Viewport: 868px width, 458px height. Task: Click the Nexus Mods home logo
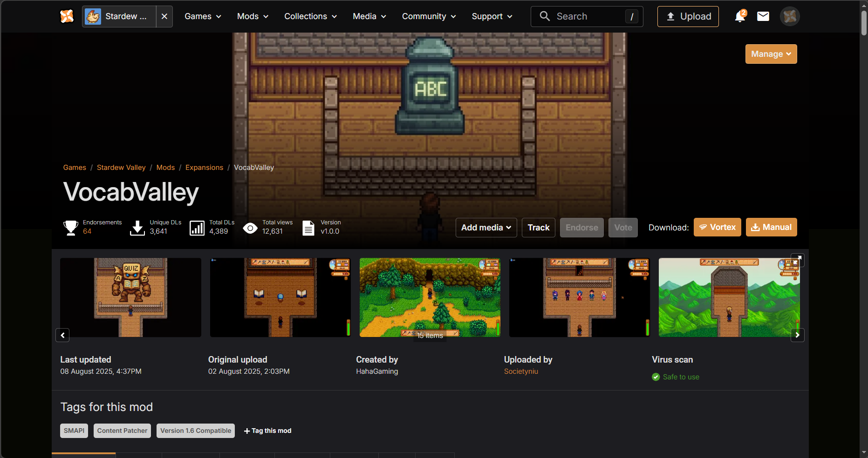click(67, 16)
